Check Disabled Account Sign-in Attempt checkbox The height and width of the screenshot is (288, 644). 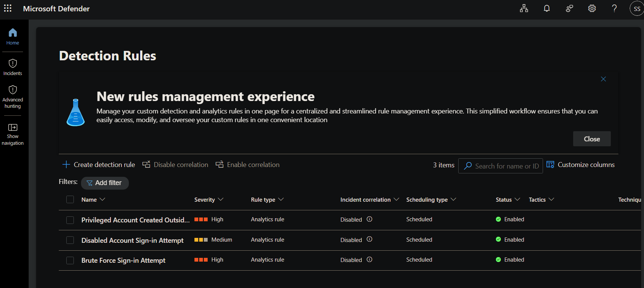(x=70, y=240)
